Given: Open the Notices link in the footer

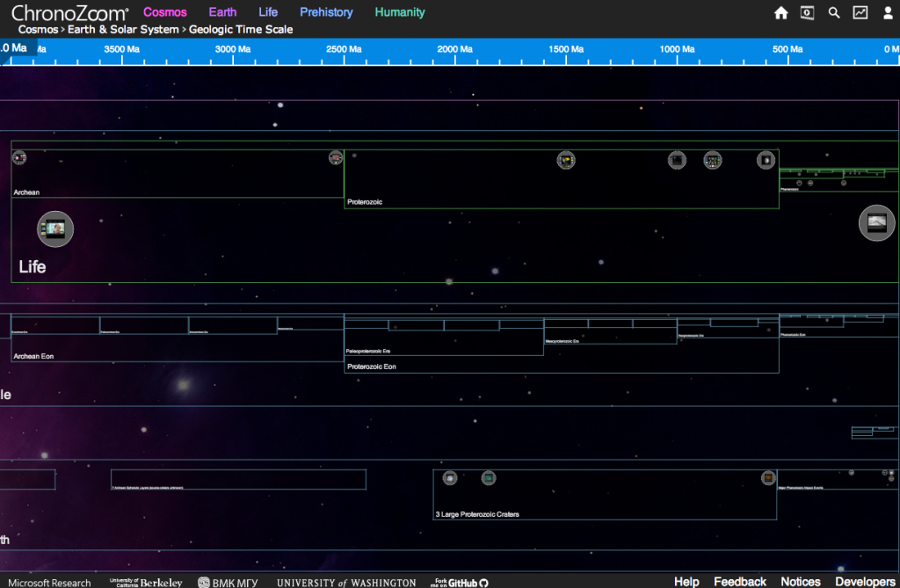Looking at the screenshot, I should (801, 582).
